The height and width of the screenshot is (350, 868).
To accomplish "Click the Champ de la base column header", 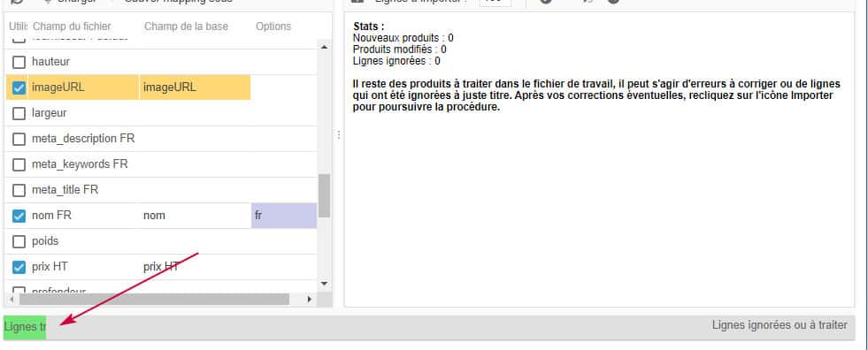I will coord(186,27).
